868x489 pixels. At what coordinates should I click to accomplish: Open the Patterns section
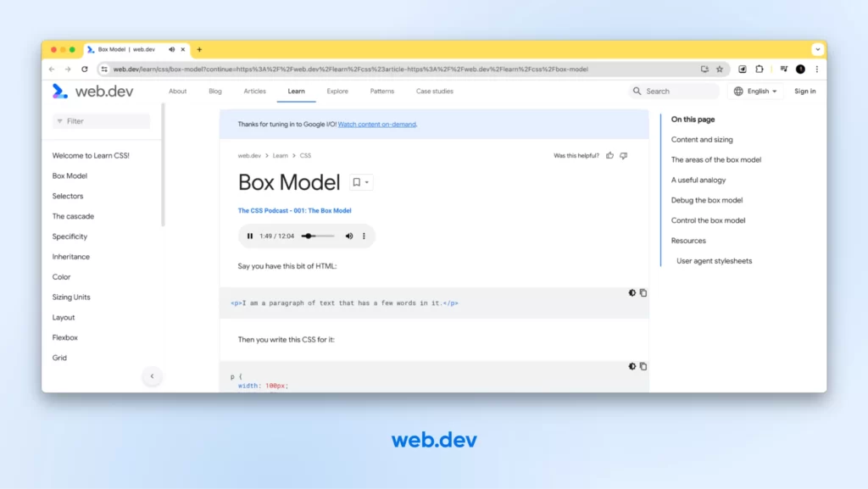(x=382, y=92)
